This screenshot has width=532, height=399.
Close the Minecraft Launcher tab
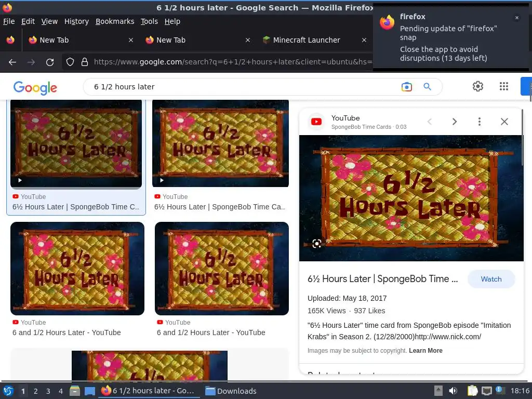364,40
